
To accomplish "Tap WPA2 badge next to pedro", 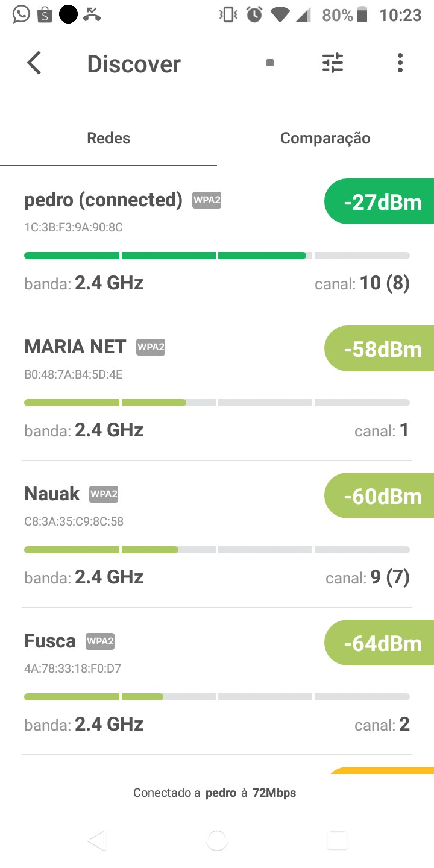I will click(207, 200).
